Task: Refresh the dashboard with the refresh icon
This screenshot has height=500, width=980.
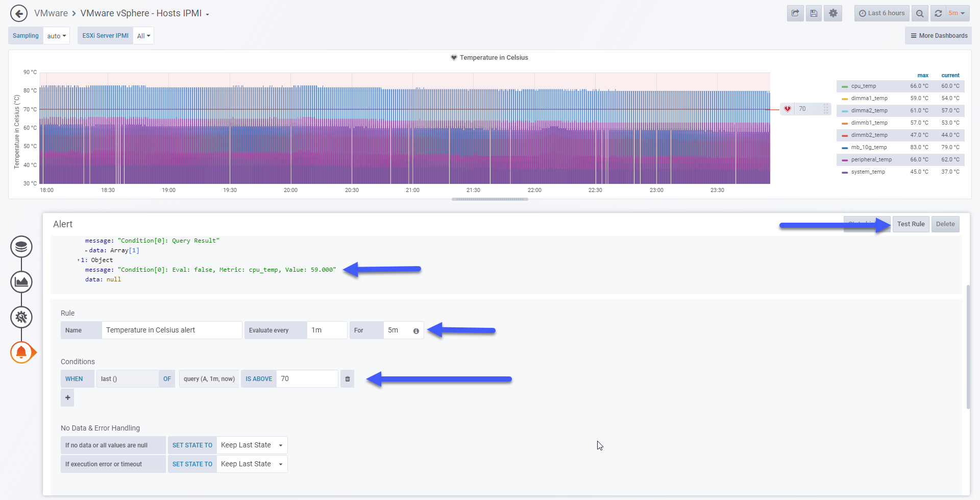Action: [938, 13]
